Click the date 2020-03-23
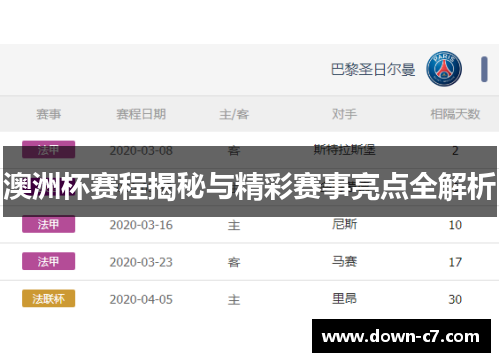 [x=141, y=262]
